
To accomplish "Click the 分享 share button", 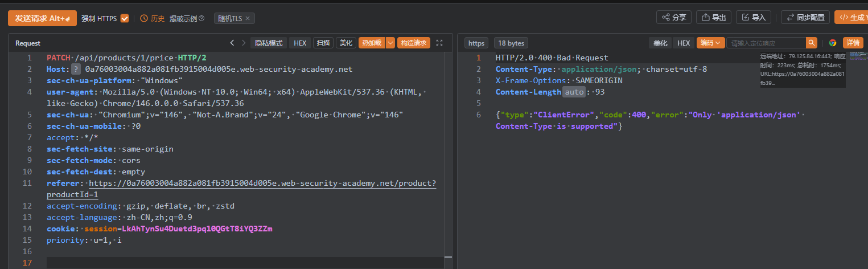I will coord(673,18).
